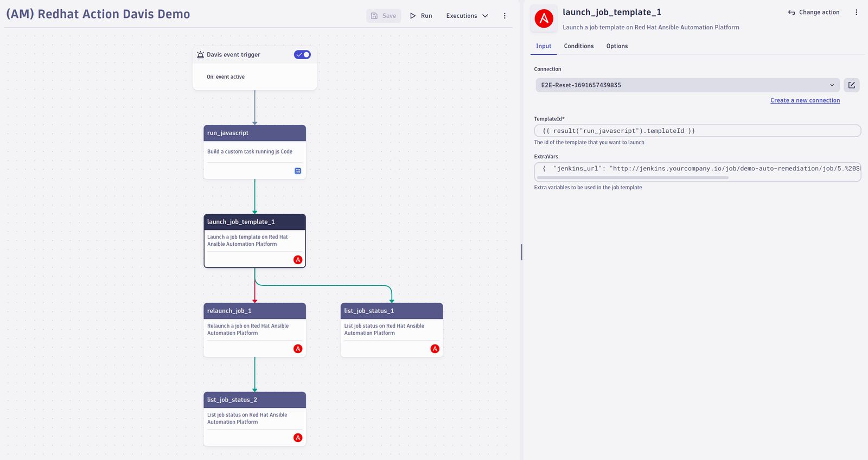Toggle the Davis event trigger switch
Image resolution: width=868 pixels, height=460 pixels.
[x=302, y=55]
